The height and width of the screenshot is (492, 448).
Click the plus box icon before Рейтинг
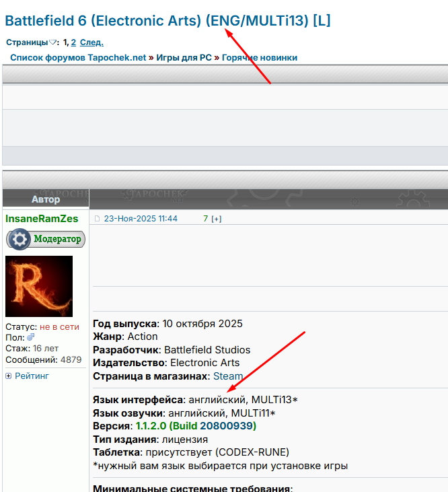click(9, 376)
